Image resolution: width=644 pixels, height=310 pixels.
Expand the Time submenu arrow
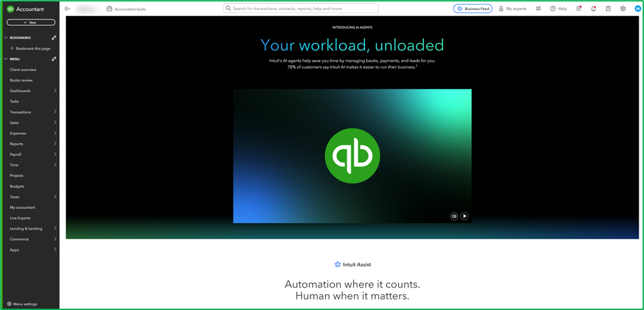coord(55,165)
